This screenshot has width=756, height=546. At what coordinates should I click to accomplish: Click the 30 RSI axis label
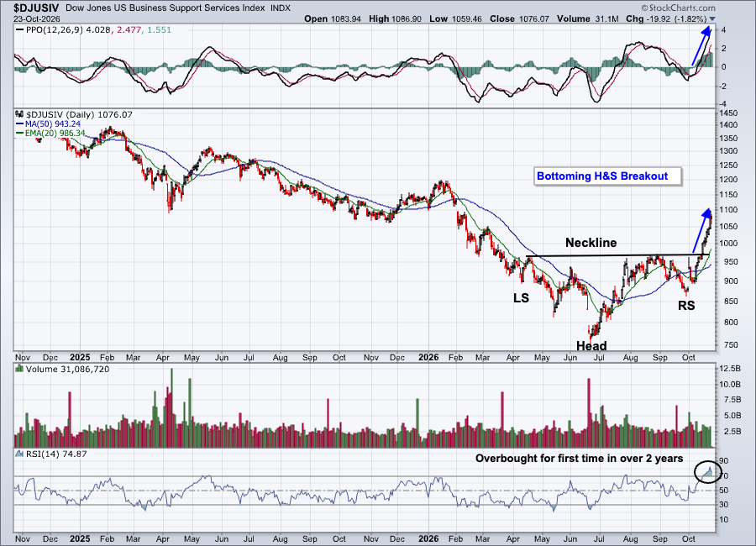pyautogui.click(x=724, y=505)
